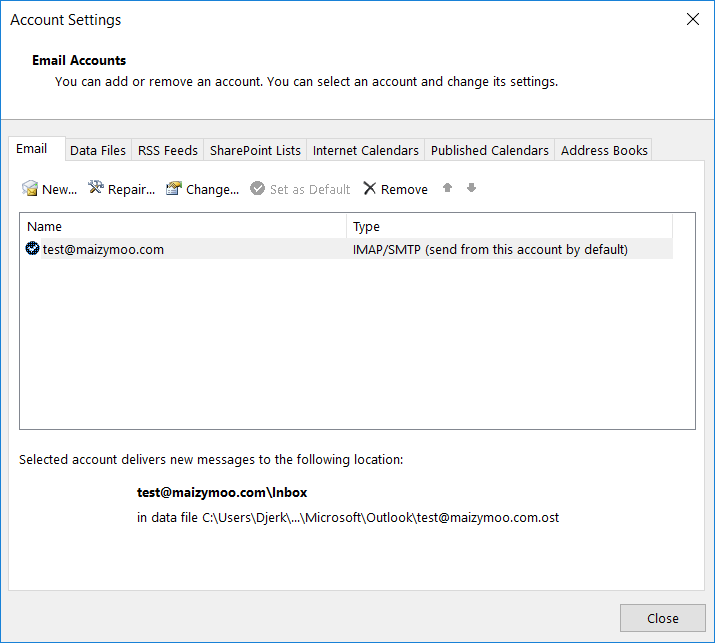Select the Email tab
This screenshot has width=715, height=643.
(32, 149)
